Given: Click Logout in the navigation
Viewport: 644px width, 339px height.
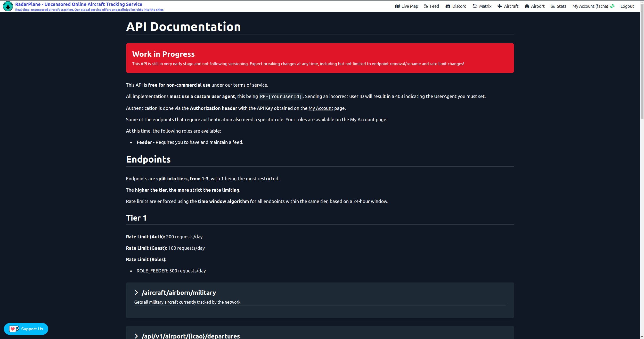Looking at the screenshot, I should pos(627,6).
